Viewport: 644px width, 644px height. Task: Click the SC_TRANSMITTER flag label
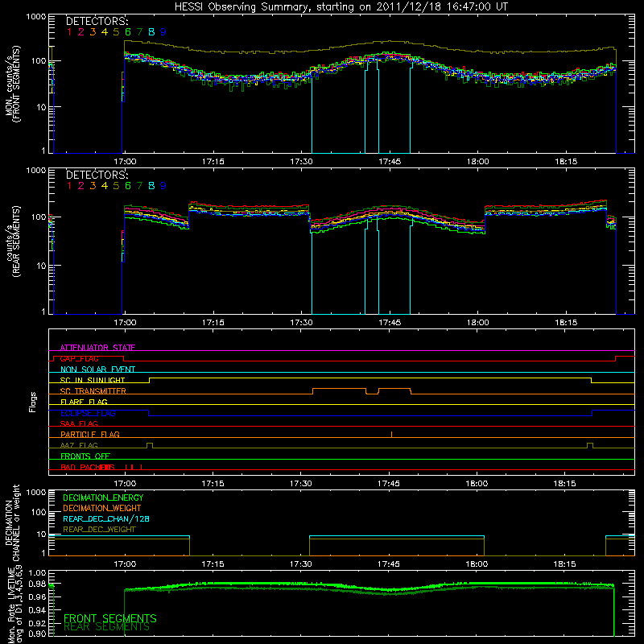(x=93, y=391)
